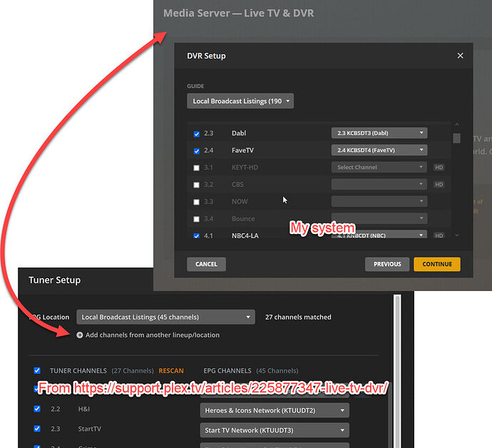This screenshot has width=492, height=448.
Task: Click the Rescan link in Tuner Setup
Action: [171, 371]
